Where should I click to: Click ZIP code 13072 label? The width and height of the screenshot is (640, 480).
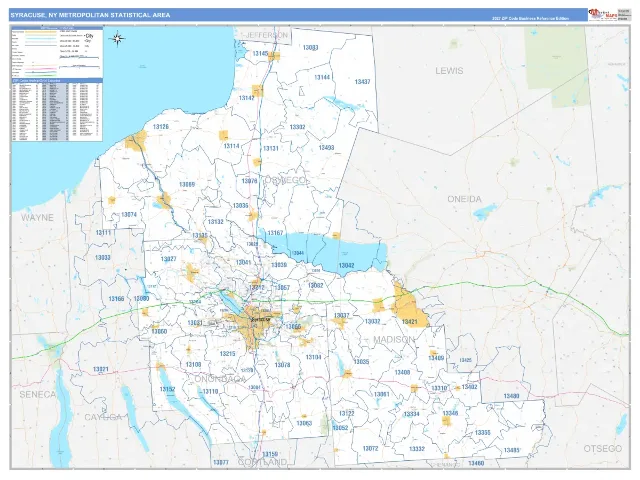coord(370,449)
